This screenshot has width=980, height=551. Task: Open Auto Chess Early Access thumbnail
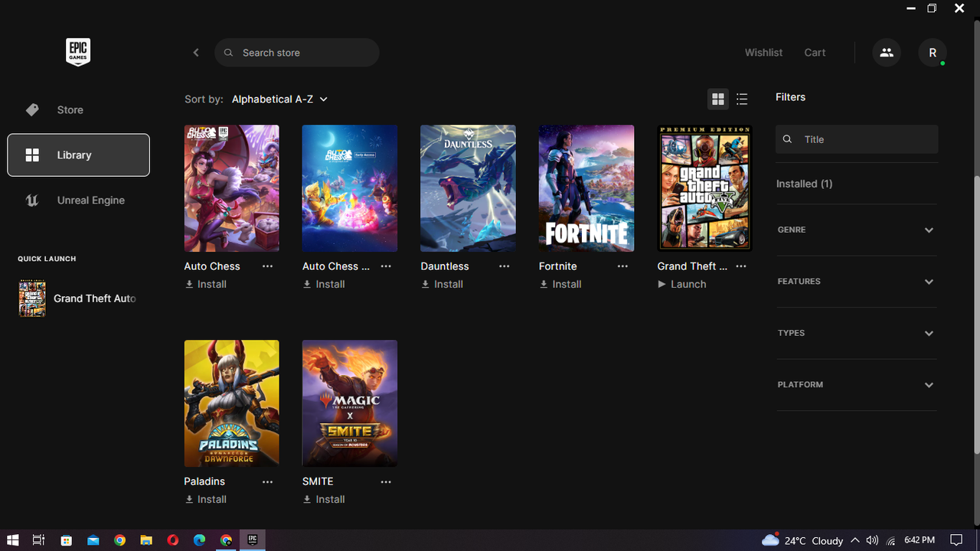(x=350, y=188)
